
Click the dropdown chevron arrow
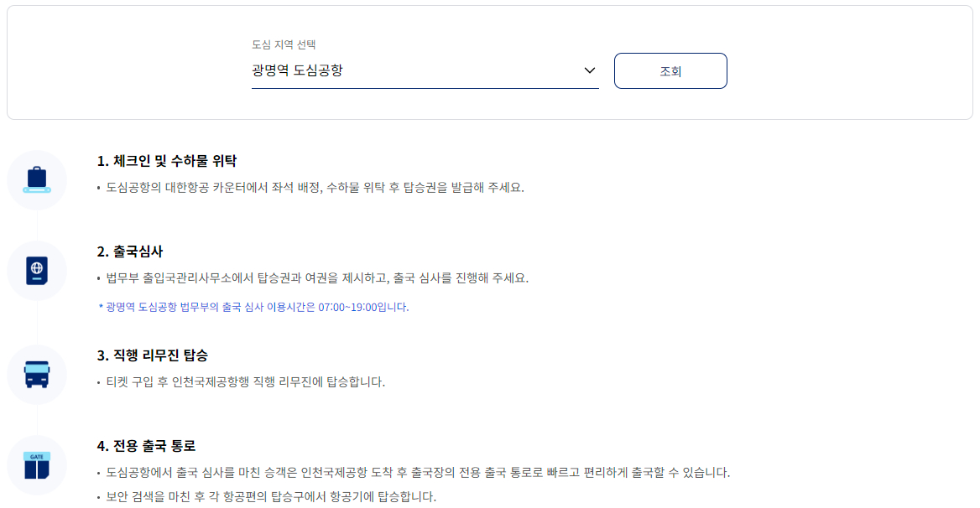[588, 71]
